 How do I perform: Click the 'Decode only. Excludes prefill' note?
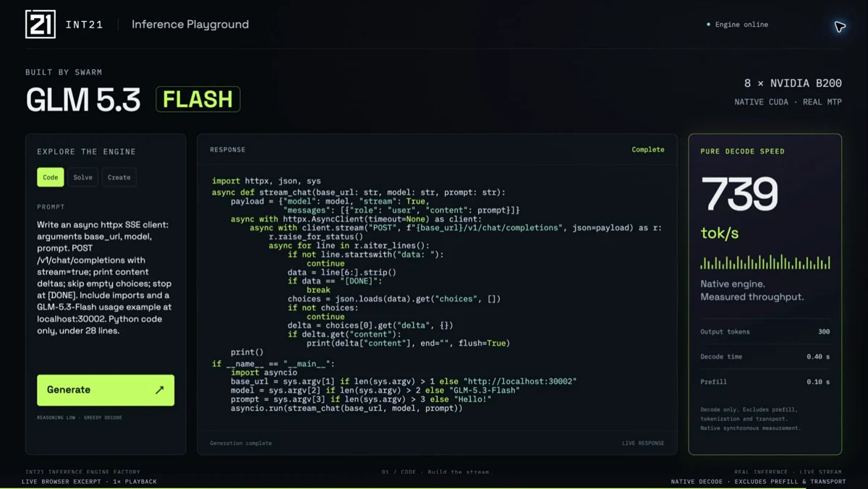(x=750, y=419)
